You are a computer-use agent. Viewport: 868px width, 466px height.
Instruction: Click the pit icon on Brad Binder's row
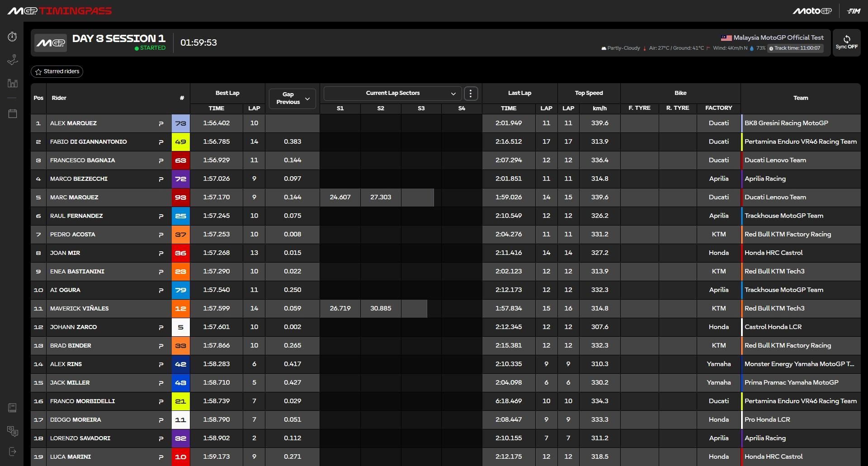pyautogui.click(x=161, y=346)
